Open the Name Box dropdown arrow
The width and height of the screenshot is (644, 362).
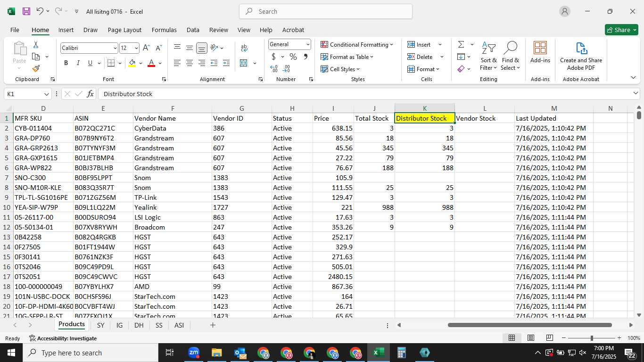pyautogui.click(x=46, y=94)
